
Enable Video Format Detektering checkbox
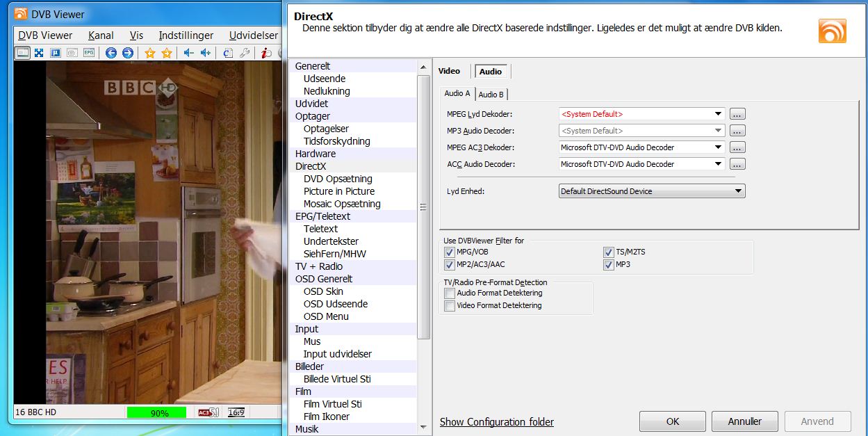(450, 305)
